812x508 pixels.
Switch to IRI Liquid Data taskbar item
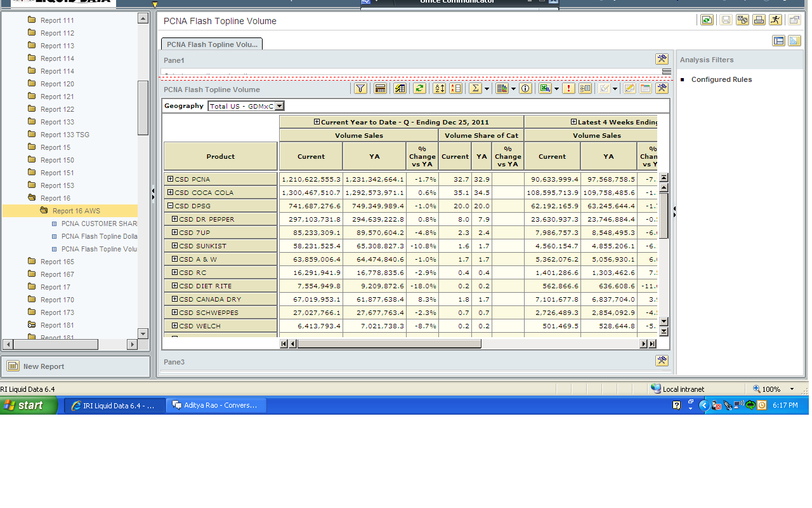pos(114,405)
